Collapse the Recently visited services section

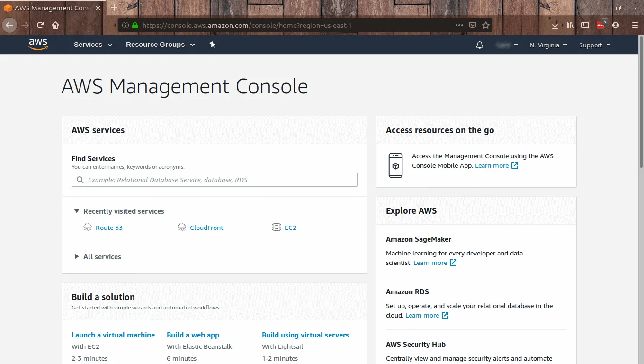pyautogui.click(x=77, y=211)
